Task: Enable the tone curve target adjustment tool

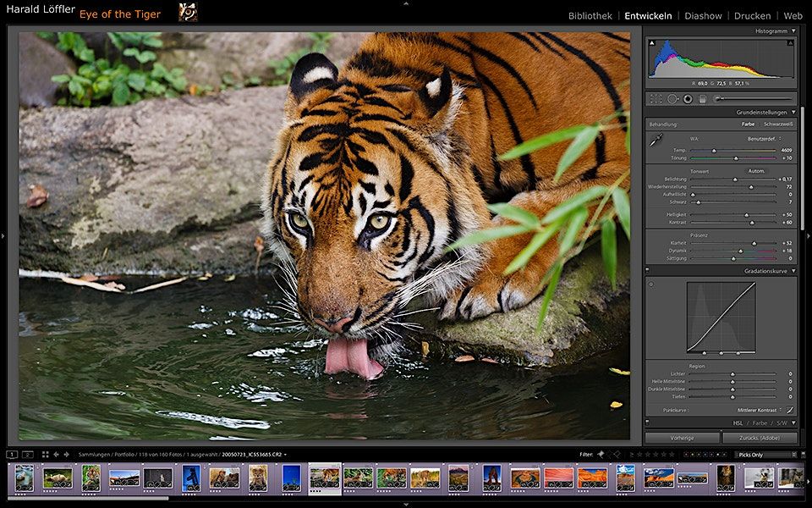Action: point(651,284)
